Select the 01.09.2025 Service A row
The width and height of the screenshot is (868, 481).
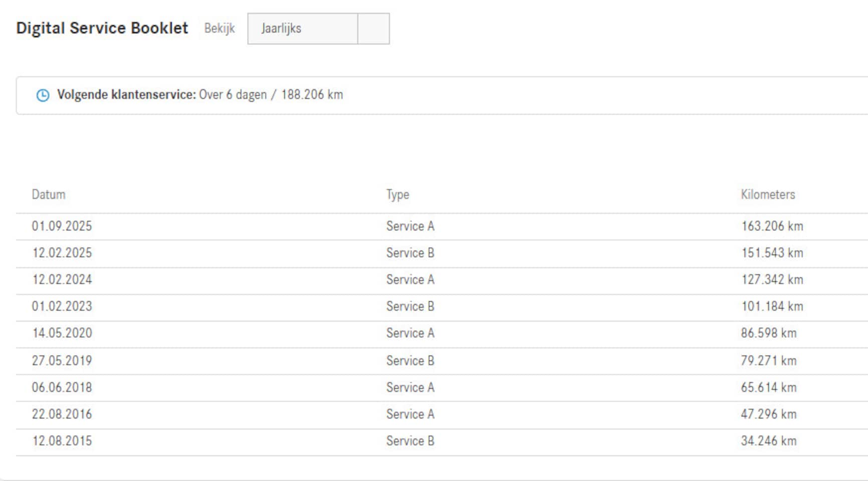(442, 226)
